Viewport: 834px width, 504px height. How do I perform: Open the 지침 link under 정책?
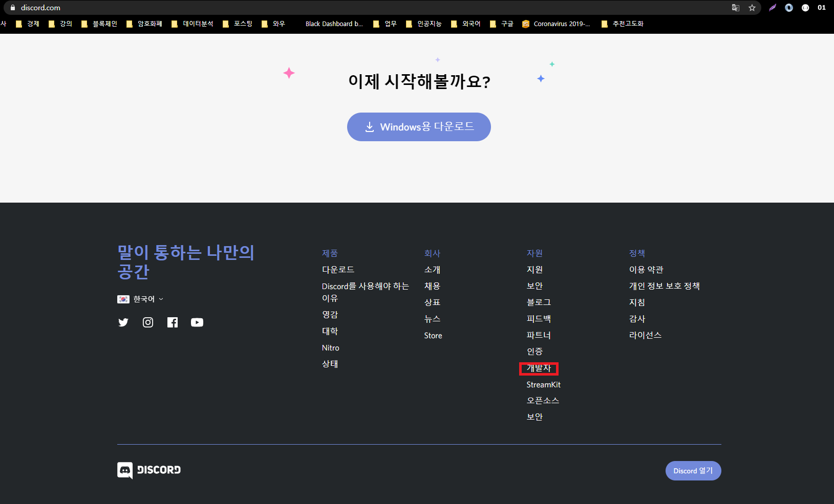point(637,302)
